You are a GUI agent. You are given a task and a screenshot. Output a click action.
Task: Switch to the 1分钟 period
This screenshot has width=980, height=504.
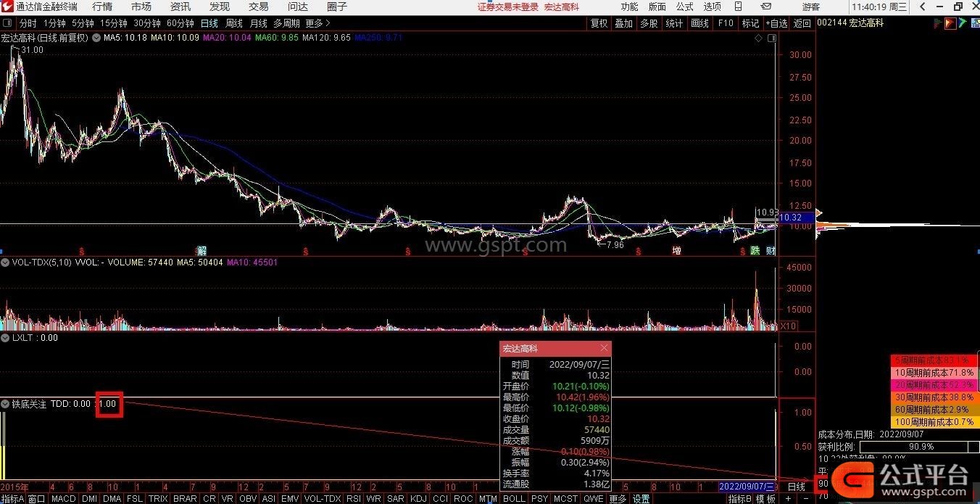click(54, 23)
